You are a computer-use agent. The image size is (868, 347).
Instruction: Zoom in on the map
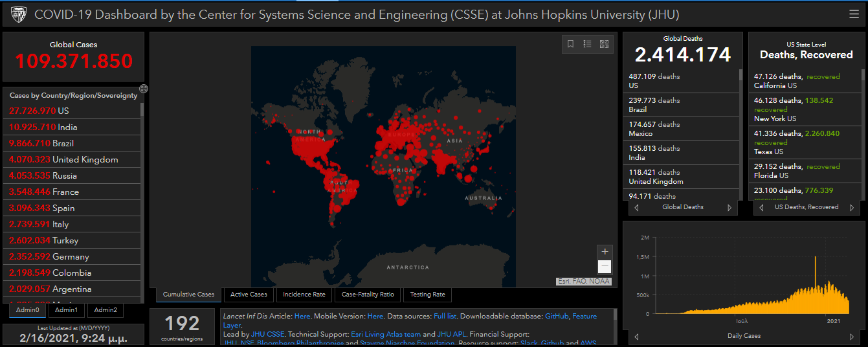coord(605,252)
